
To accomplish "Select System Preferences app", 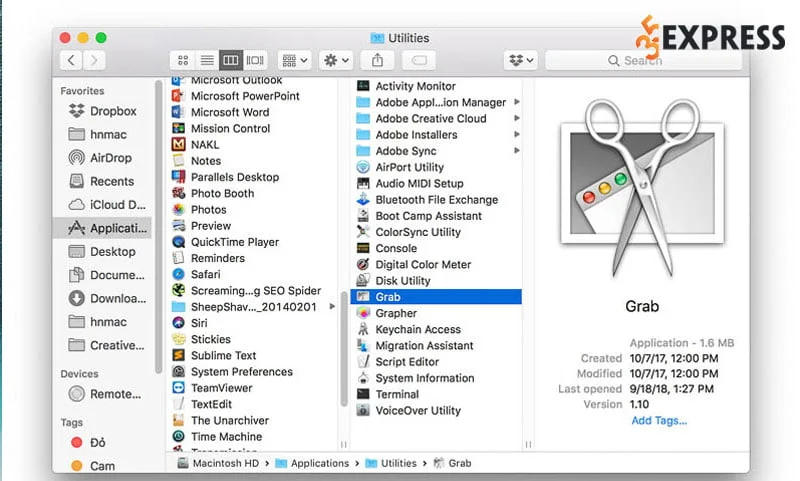I will 232,372.
